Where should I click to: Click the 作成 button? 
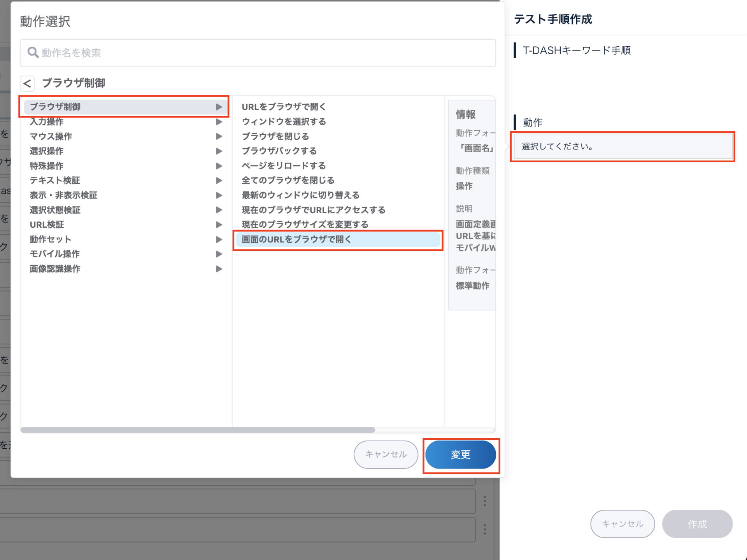click(x=697, y=524)
